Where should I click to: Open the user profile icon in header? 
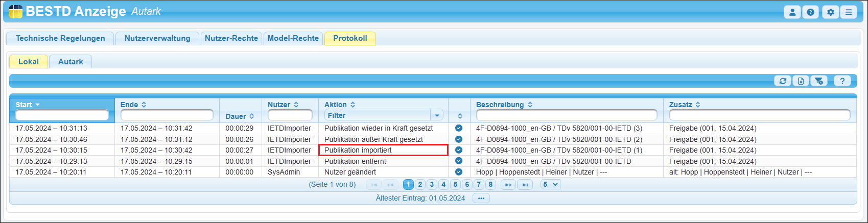coord(792,12)
